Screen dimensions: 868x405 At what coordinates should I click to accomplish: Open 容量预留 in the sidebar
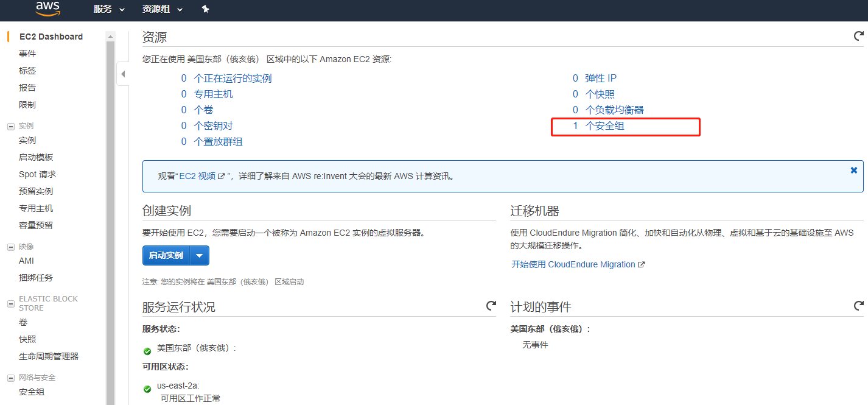(36, 225)
